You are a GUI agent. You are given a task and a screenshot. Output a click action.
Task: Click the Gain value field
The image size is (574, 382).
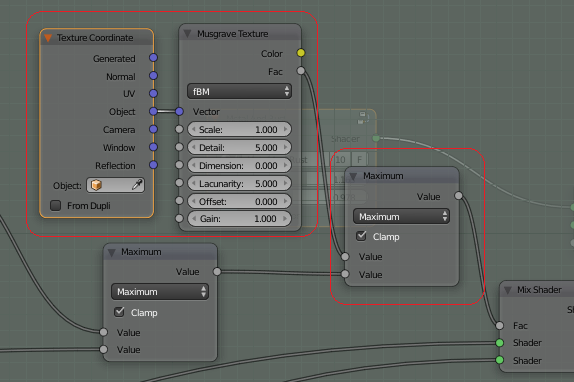pyautogui.click(x=239, y=218)
